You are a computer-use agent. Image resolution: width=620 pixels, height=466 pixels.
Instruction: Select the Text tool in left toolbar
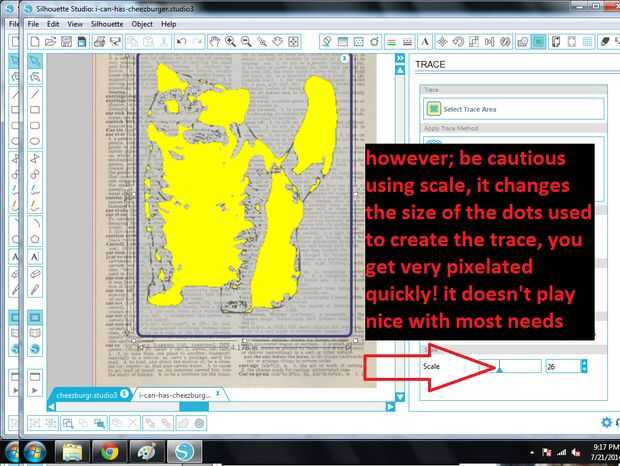point(35,257)
